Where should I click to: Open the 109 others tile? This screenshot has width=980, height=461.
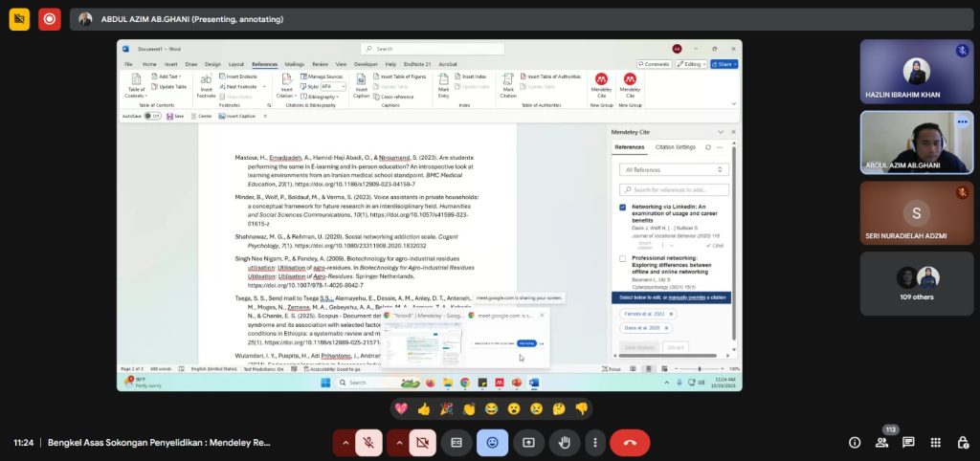916,284
